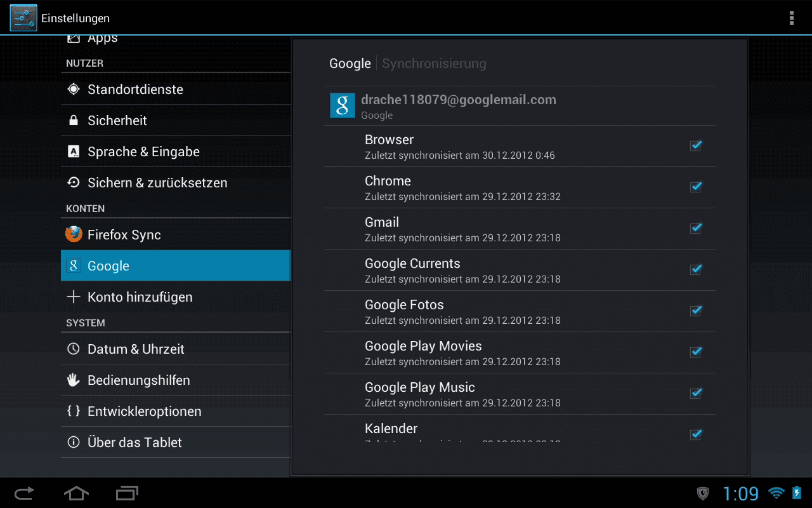
Task: Tap the Google icon beside drache118079 account
Action: [342, 105]
